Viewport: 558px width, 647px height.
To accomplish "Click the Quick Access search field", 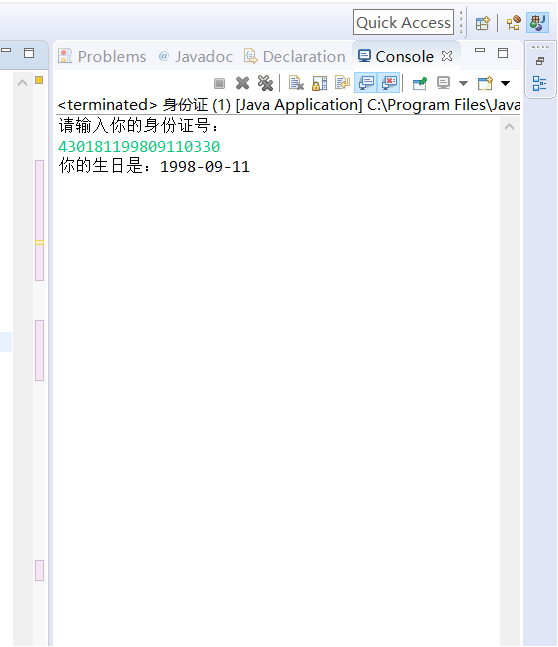I will click(403, 22).
